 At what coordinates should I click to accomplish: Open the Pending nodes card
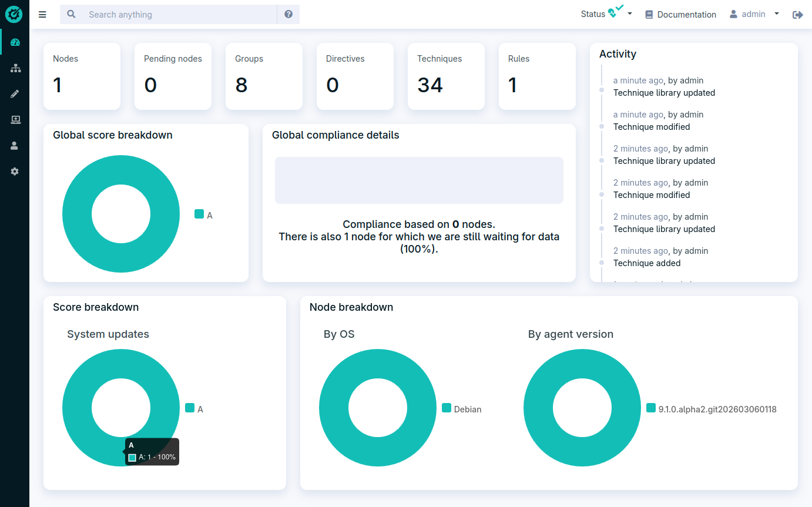(173, 76)
